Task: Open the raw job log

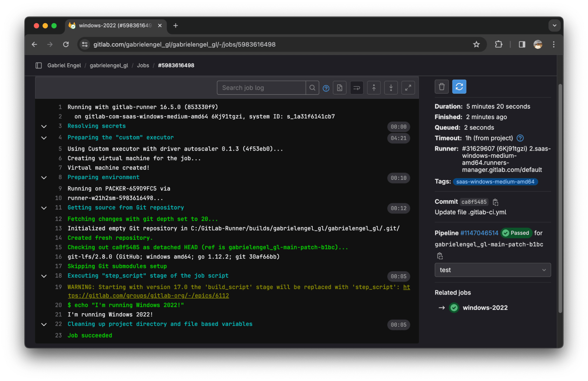Action: [339, 87]
